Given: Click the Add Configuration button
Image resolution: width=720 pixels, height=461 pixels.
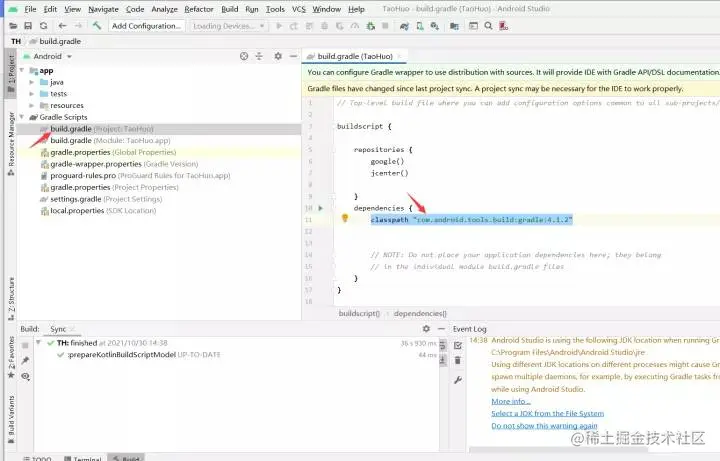Looking at the screenshot, I should tap(146, 26).
